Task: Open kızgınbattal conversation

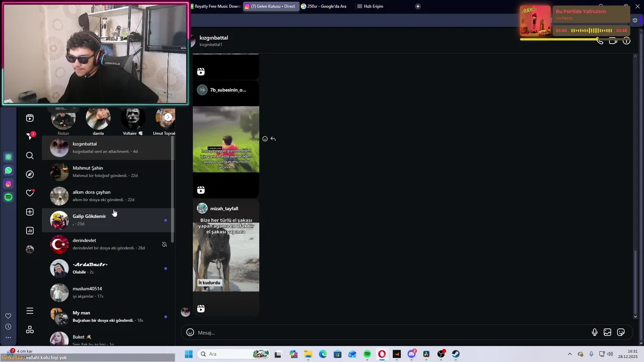Action: 108,148
